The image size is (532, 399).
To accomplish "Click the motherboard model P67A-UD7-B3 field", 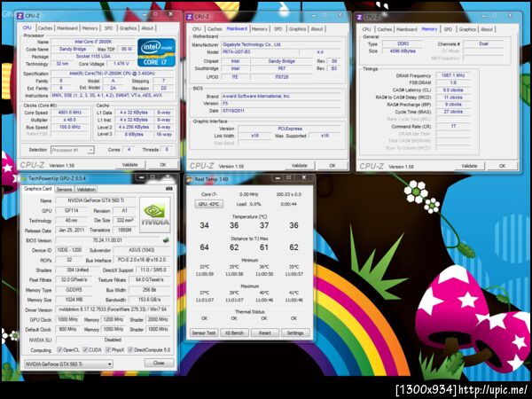I will 260,52.
